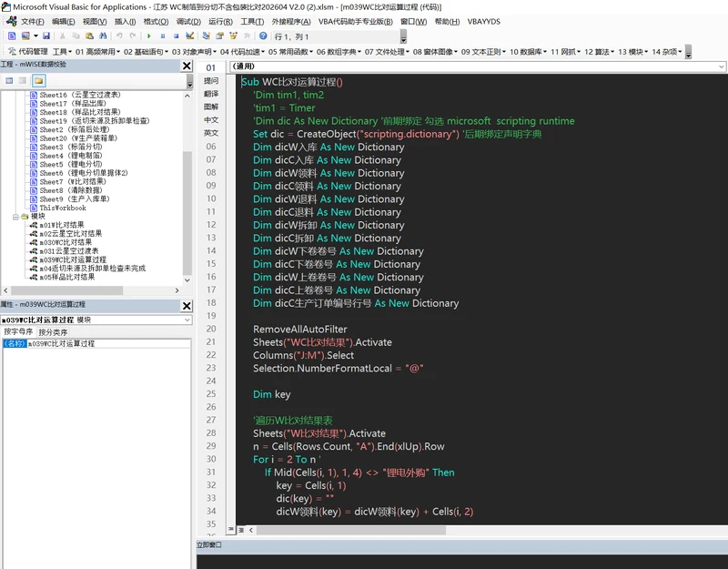Run the macro with green play icon

[149, 36]
